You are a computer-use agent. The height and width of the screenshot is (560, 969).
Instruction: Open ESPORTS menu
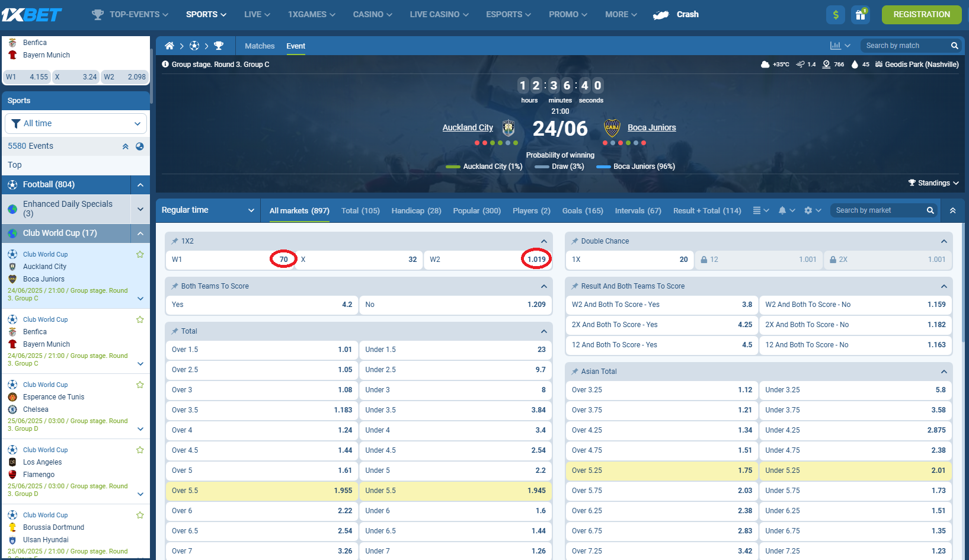[509, 14]
